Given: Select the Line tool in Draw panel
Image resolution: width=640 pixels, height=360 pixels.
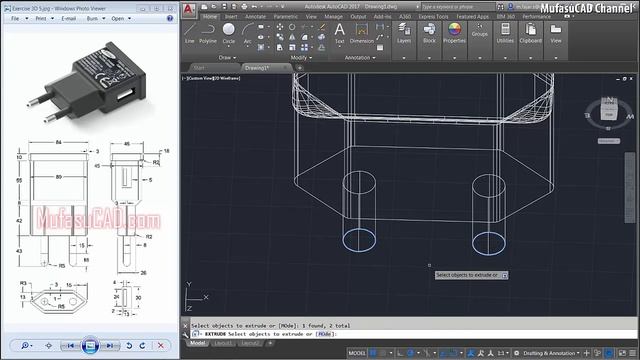Looking at the screenshot, I should pyautogui.click(x=190, y=33).
